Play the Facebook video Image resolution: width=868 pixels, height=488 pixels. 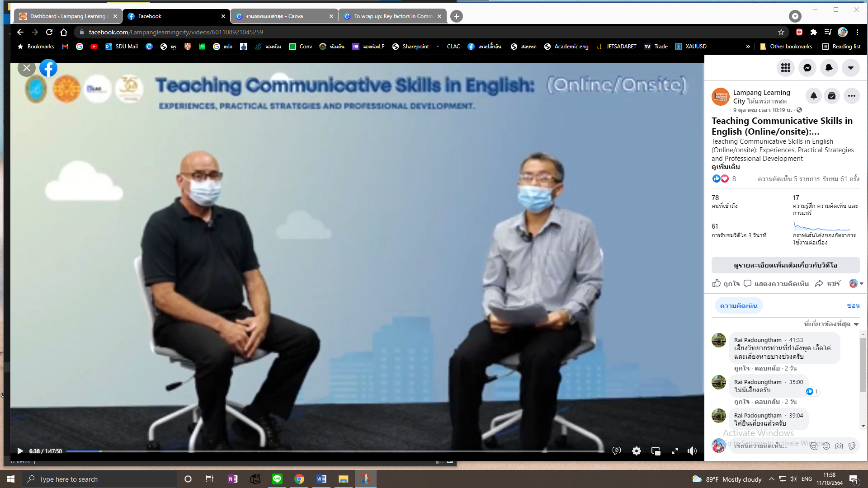coord(20,451)
